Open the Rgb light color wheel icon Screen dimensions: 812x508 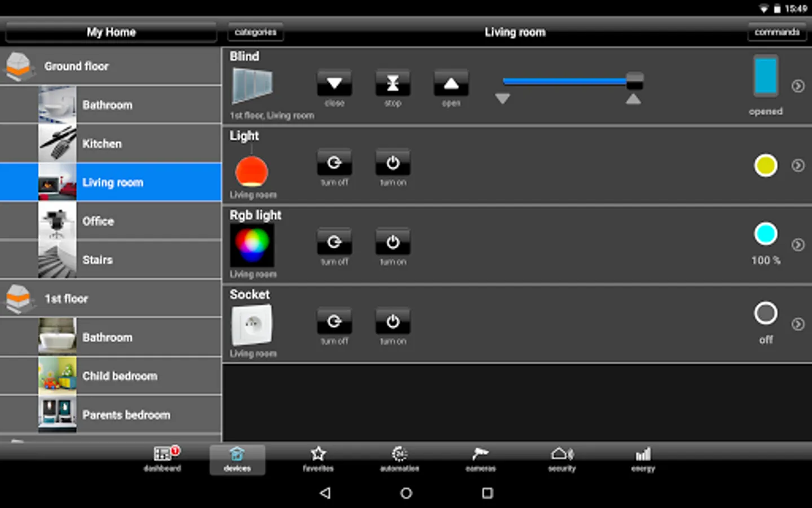pyautogui.click(x=252, y=245)
